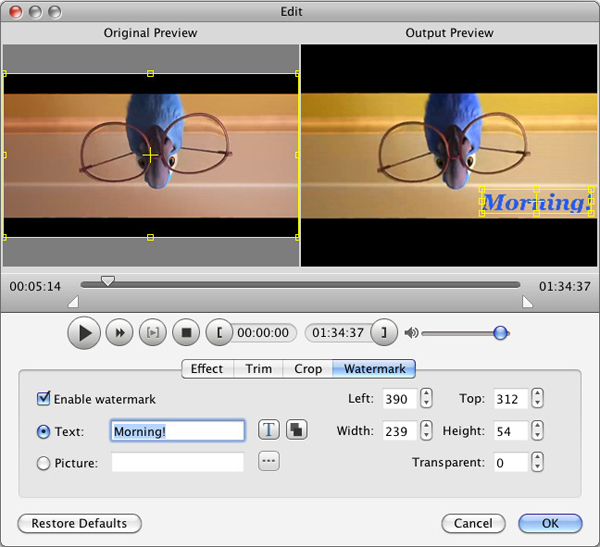600x547 pixels.
Task: Click the Transparent value stepper
Action: pos(537,462)
